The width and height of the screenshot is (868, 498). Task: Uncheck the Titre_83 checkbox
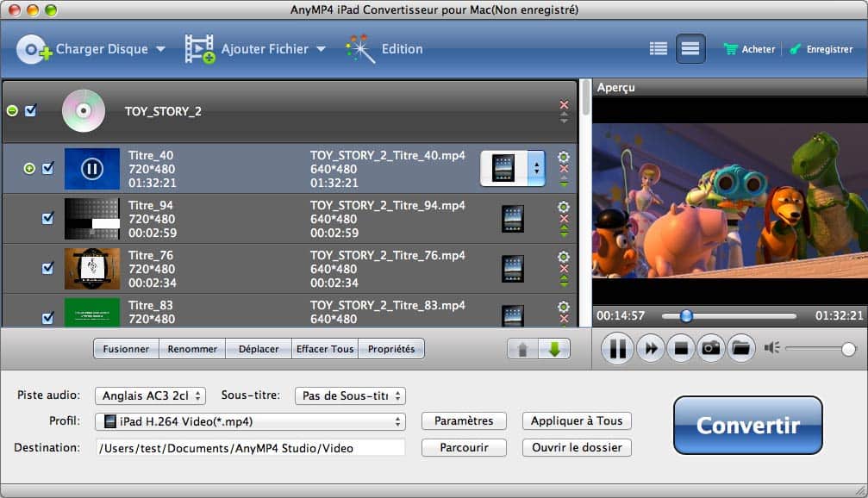click(48, 318)
